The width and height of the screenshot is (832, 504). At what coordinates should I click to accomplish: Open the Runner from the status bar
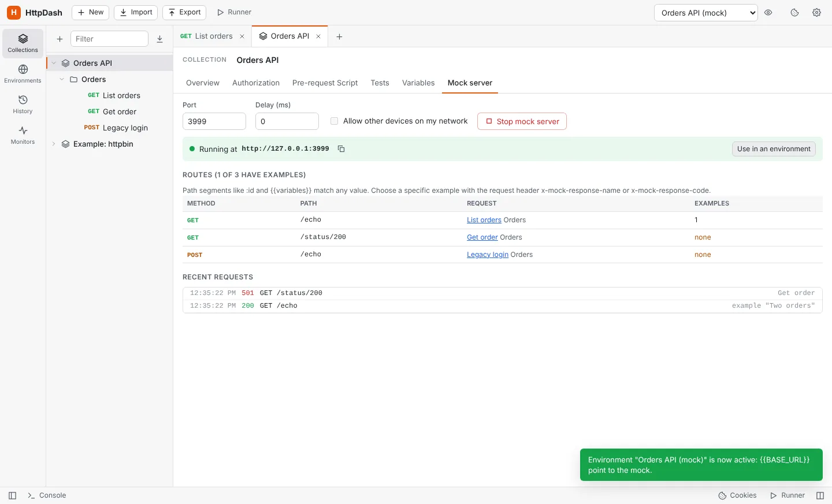pos(788,495)
